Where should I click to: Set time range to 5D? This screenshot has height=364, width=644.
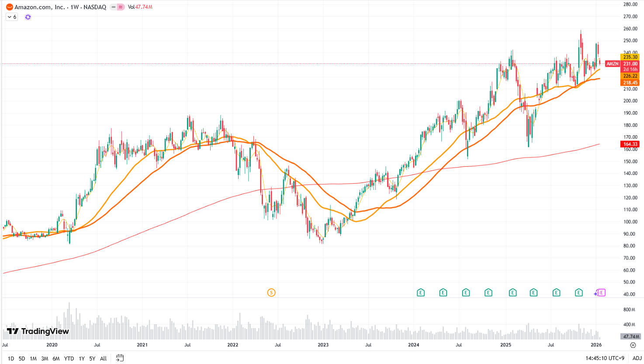pyautogui.click(x=22, y=359)
